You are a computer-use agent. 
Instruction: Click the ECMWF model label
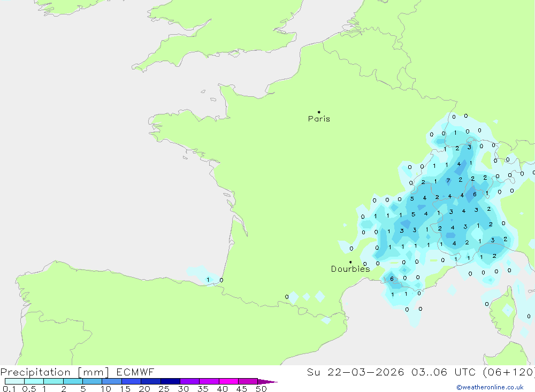[x=135, y=372]
